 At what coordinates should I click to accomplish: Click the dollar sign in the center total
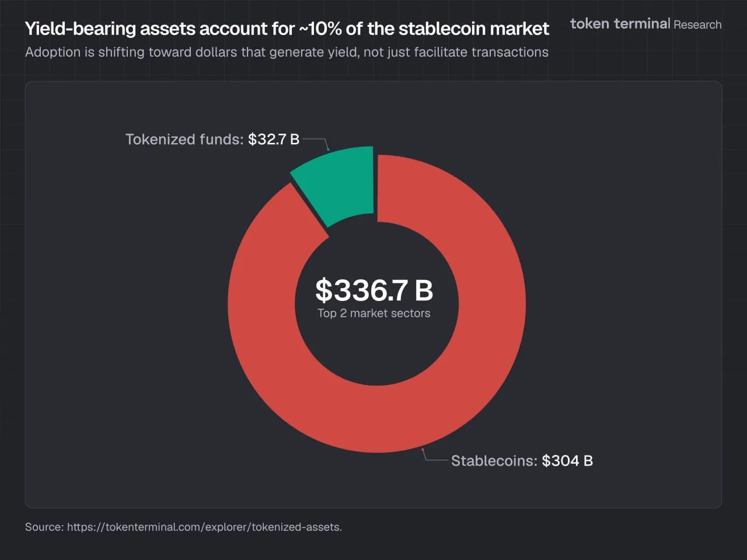click(323, 290)
